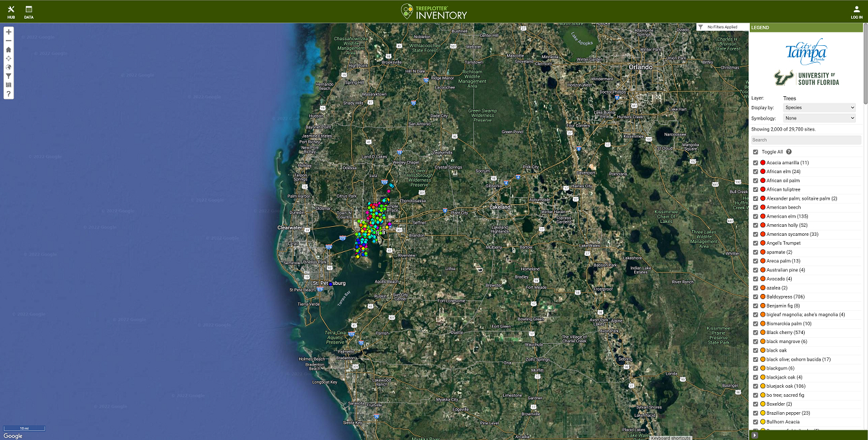Click the Showing 2,000 of 29,700 sites text
Image resolution: width=868 pixels, height=440 pixels.
click(x=783, y=129)
